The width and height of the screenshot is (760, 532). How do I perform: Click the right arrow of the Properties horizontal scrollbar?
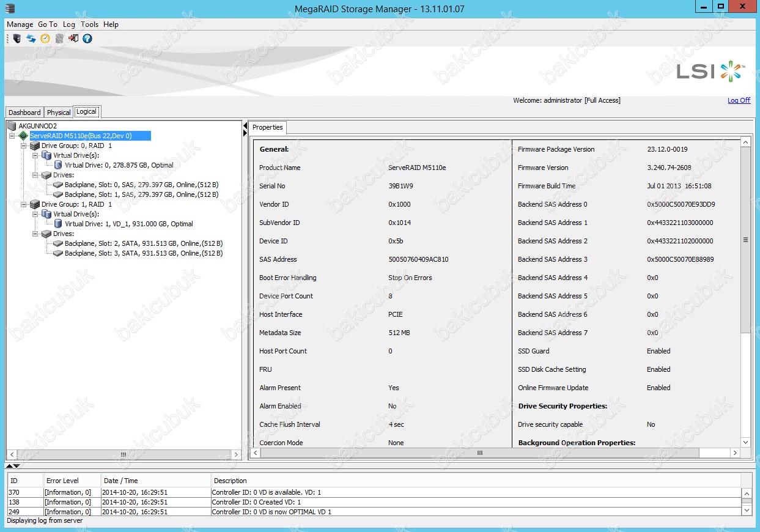pyautogui.click(x=736, y=453)
